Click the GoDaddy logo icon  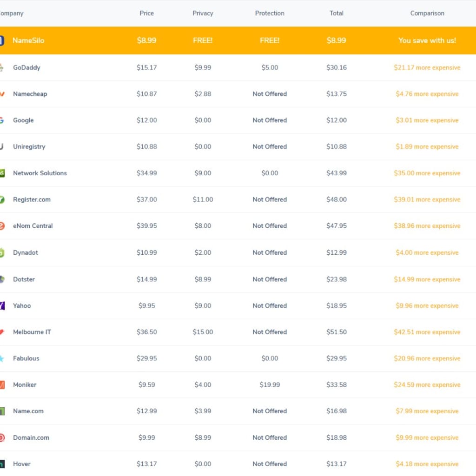point(1,67)
